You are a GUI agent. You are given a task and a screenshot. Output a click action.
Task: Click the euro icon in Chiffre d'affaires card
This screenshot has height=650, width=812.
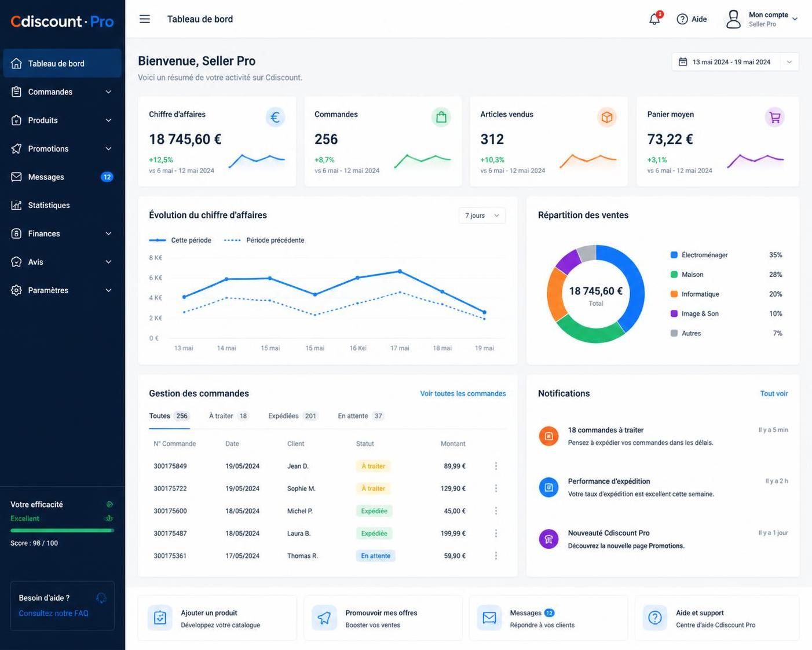click(275, 117)
